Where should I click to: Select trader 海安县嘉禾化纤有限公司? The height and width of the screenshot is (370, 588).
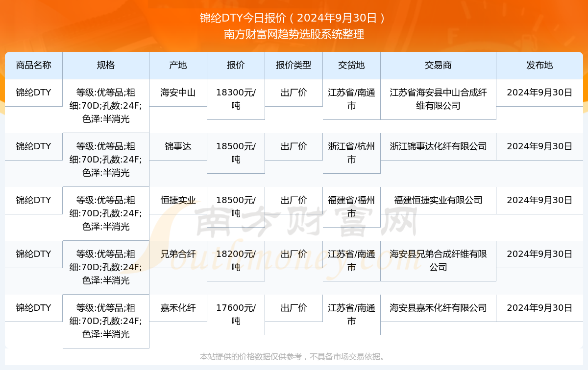pos(438,308)
